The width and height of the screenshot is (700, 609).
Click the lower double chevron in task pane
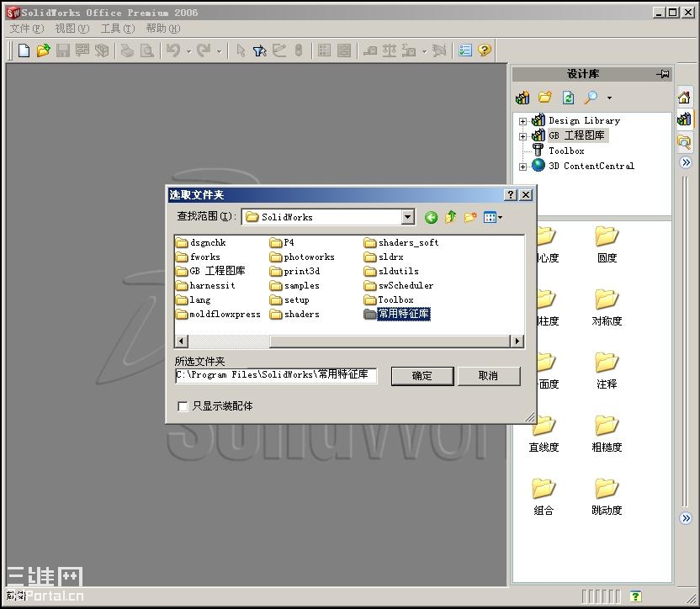pyautogui.click(x=686, y=518)
